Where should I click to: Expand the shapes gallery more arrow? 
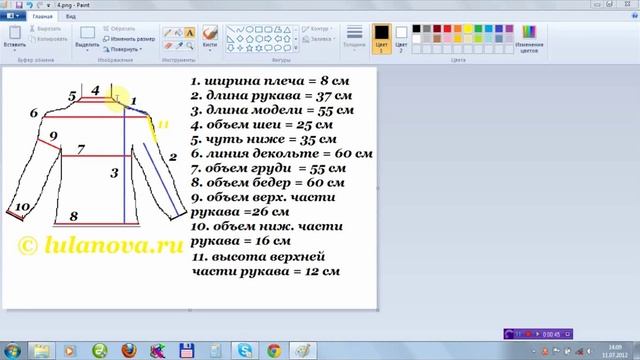pos(296,48)
